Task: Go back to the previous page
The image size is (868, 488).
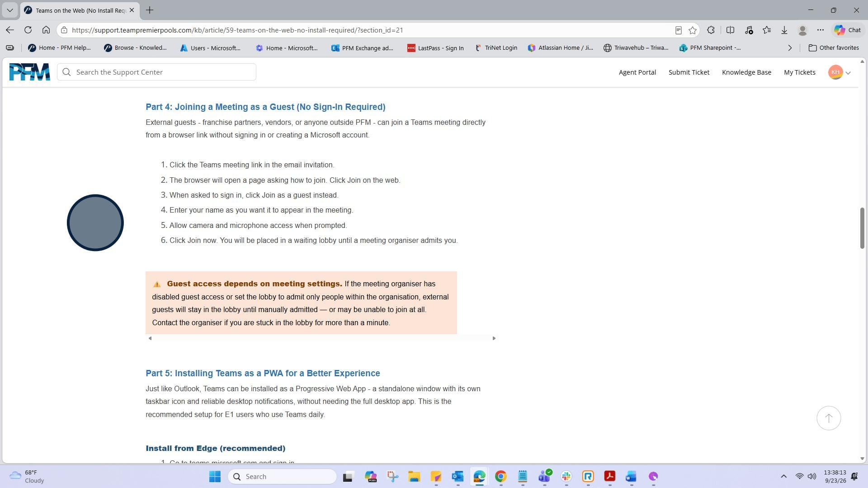Action: (x=10, y=30)
